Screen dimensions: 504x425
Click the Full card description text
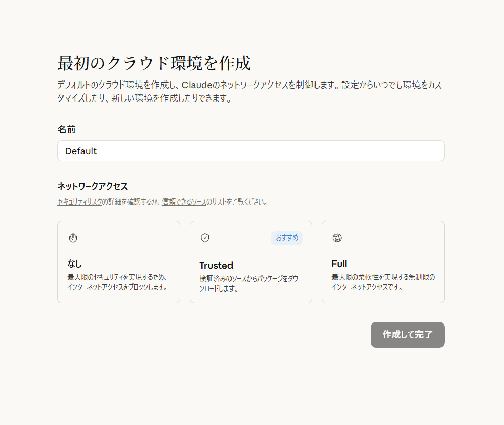point(383,283)
